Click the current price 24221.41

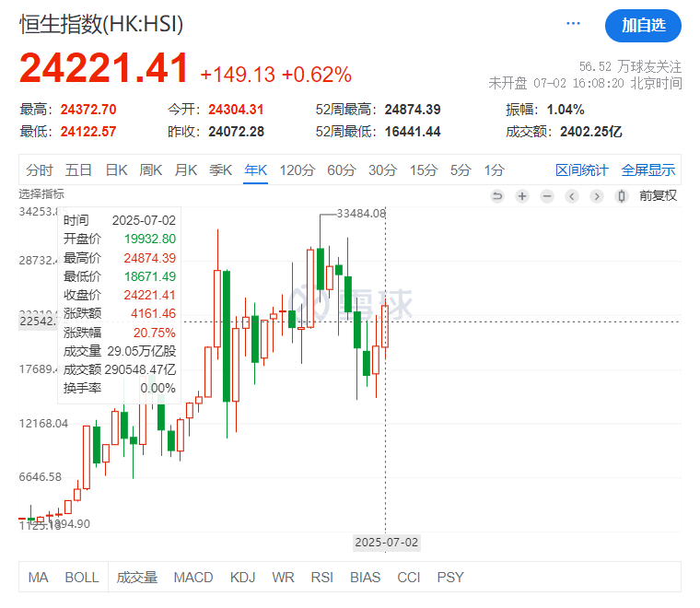tap(103, 68)
